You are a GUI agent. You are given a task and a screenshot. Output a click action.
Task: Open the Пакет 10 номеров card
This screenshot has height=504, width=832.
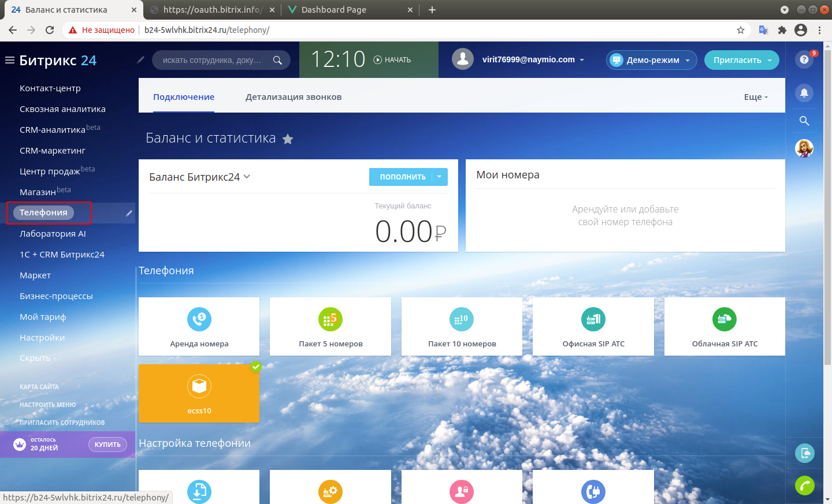click(x=462, y=326)
